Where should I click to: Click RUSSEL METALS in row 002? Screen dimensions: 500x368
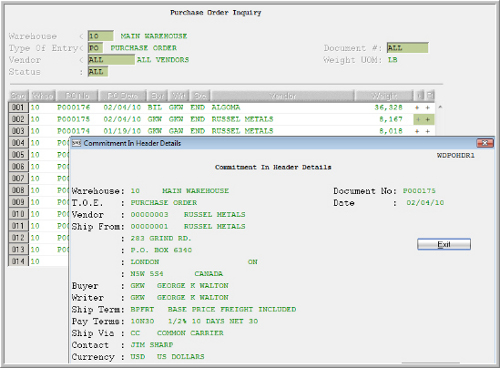pyautogui.click(x=242, y=119)
